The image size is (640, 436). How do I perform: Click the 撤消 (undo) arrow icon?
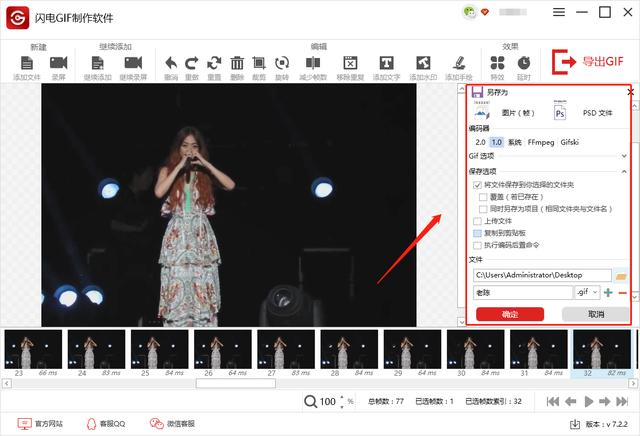click(170, 64)
